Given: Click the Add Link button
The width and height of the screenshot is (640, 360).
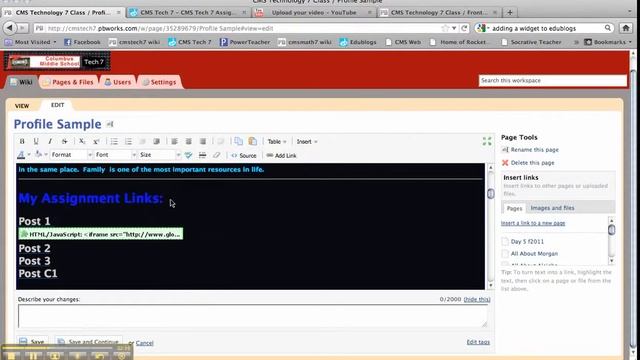Looking at the screenshot, I should (x=281, y=156).
